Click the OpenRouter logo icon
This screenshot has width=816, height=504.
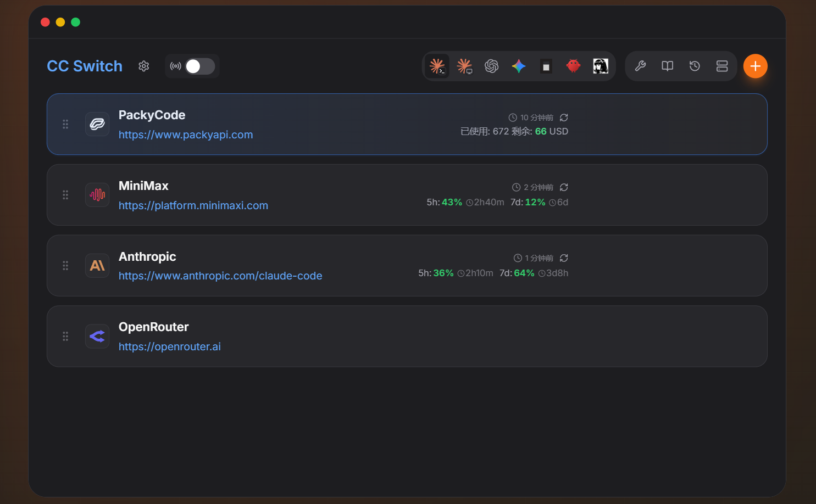97,336
